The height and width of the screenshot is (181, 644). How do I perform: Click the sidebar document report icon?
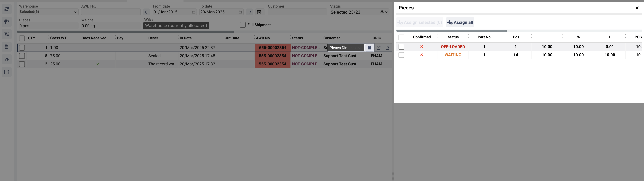click(x=7, y=47)
